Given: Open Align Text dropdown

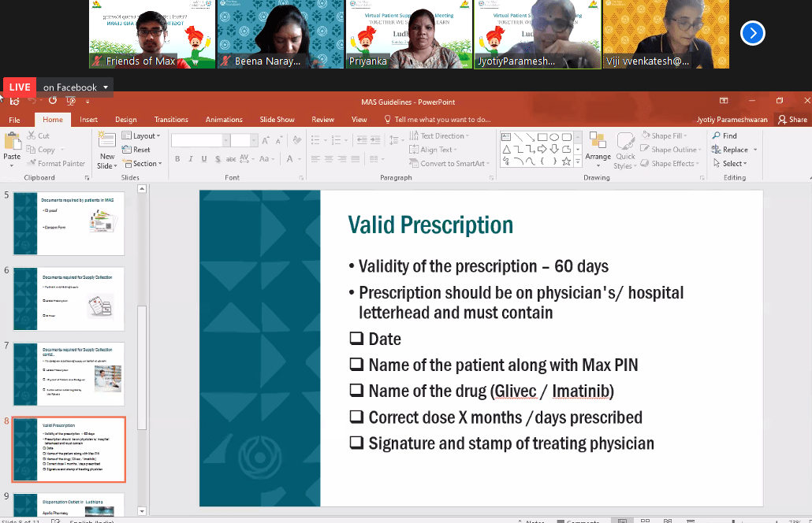Looking at the screenshot, I should point(433,150).
